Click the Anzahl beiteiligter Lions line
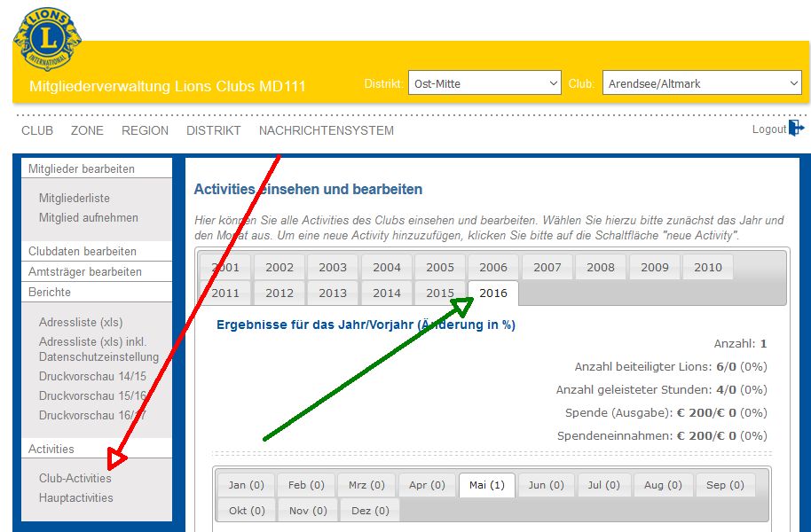Image resolution: width=811 pixels, height=532 pixels. (x=671, y=366)
